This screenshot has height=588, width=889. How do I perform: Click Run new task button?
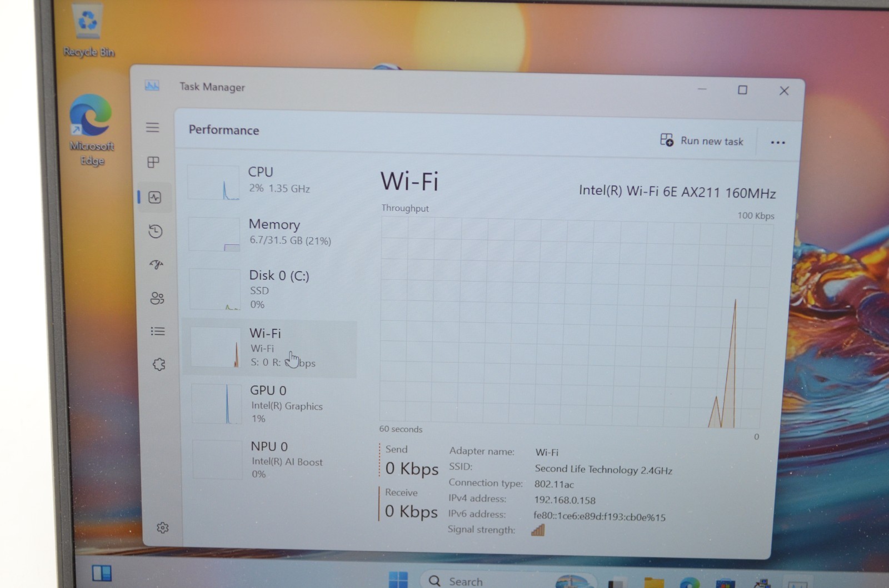(701, 140)
